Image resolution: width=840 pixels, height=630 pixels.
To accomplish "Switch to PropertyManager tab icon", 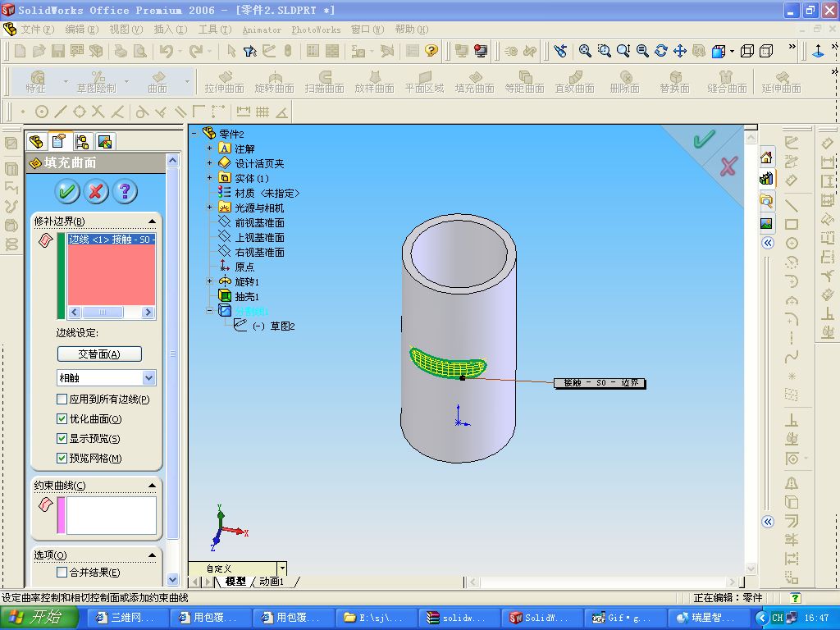I will click(x=58, y=141).
